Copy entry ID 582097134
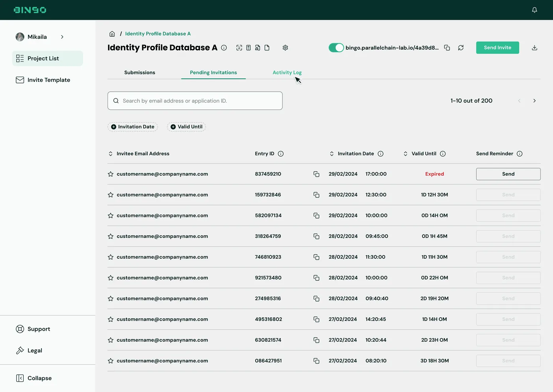The width and height of the screenshot is (553, 392). click(316, 216)
